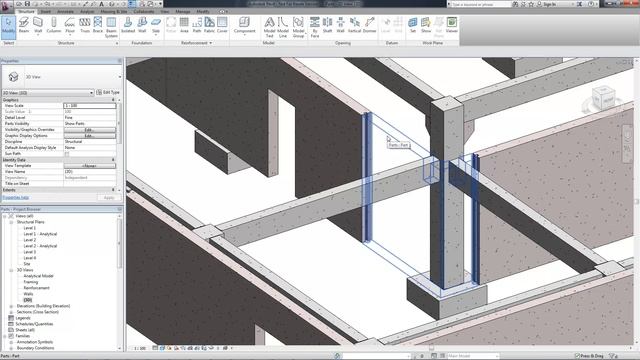Select the Vertical opening tool

(x=354, y=25)
